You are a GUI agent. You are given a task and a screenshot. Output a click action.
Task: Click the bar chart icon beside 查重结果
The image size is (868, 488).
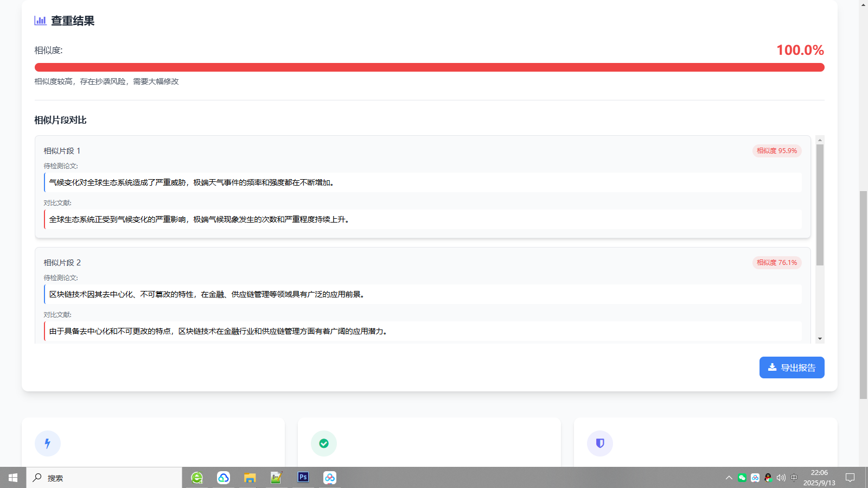pos(40,21)
